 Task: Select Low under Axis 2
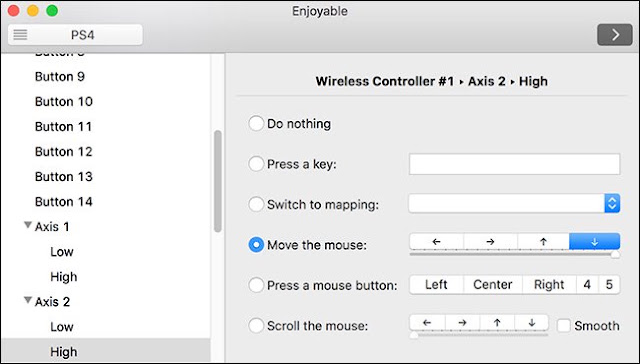click(62, 327)
